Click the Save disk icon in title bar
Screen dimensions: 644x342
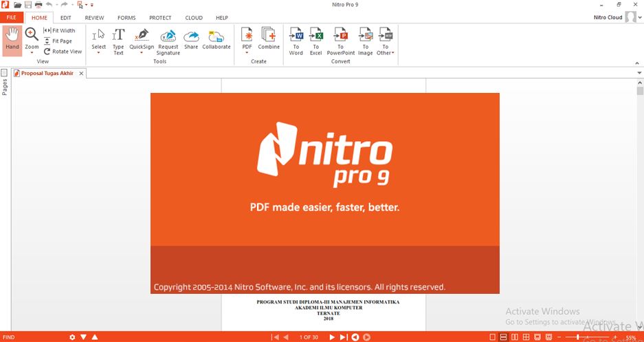click(x=28, y=5)
